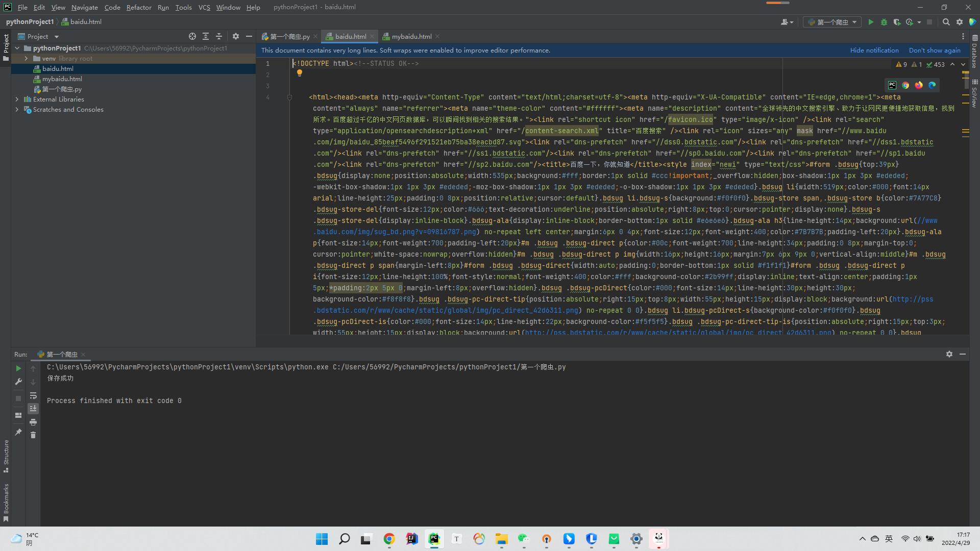Click the Search Everywhere magnifier icon
The width and height of the screenshot is (980, 551).
pyautogui.click(x=946, y=22)
